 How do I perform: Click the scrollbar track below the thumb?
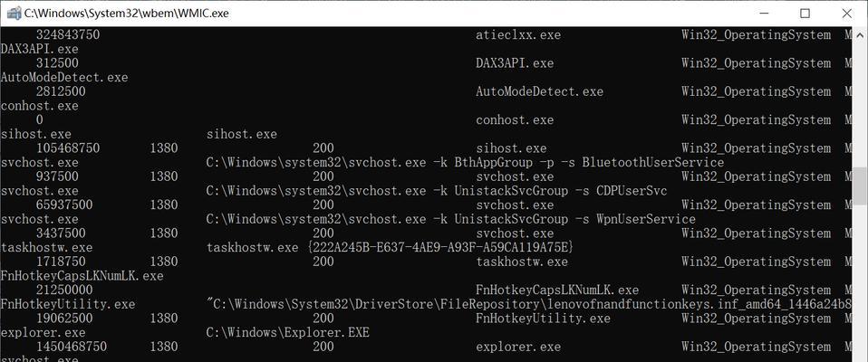pyautogui.click(x=861, y=281)
